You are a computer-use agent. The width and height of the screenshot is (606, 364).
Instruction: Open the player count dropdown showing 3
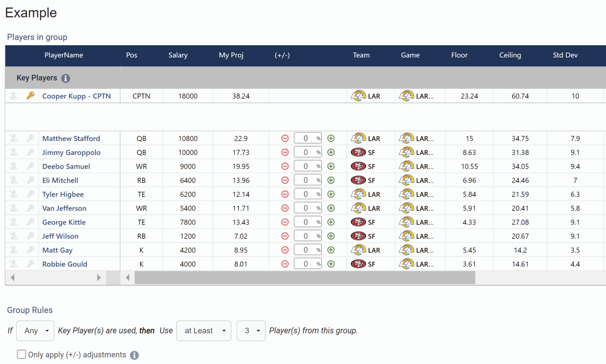(x=251, y=331)
